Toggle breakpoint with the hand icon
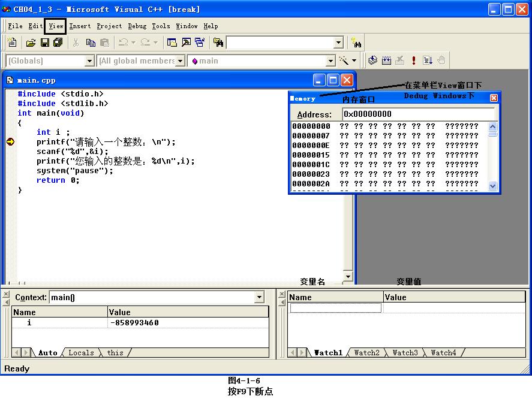Image resolution: width=532 pixels, height=399 pixels. [x=441, y=61]
